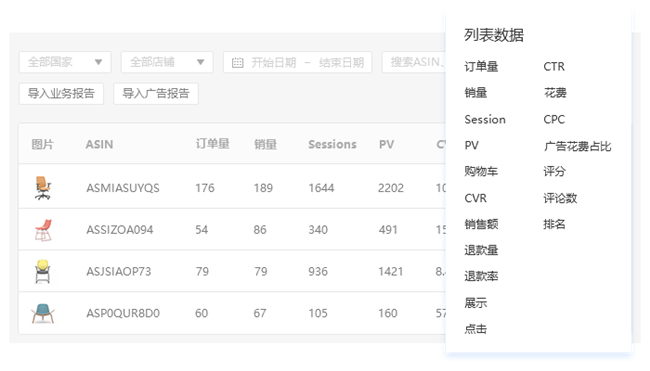Screen dimensions: 650x371
Task: Select 评论数 in the 列表数据 panel
Action: coord(560,198)
